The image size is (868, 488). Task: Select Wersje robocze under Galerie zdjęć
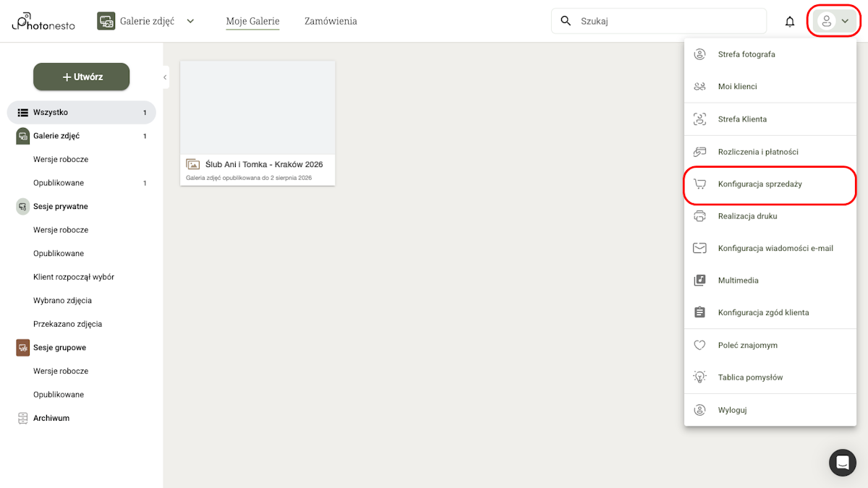(x=61, y=159)
